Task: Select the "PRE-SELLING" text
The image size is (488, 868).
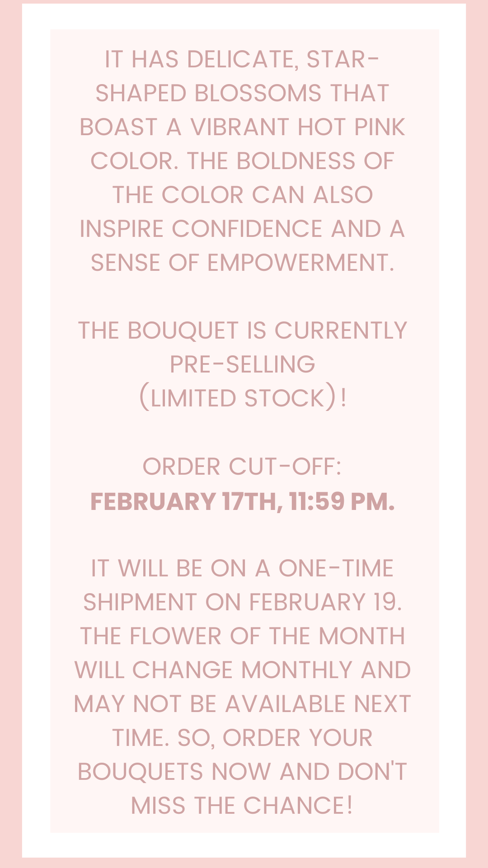Action: [242, 365]
